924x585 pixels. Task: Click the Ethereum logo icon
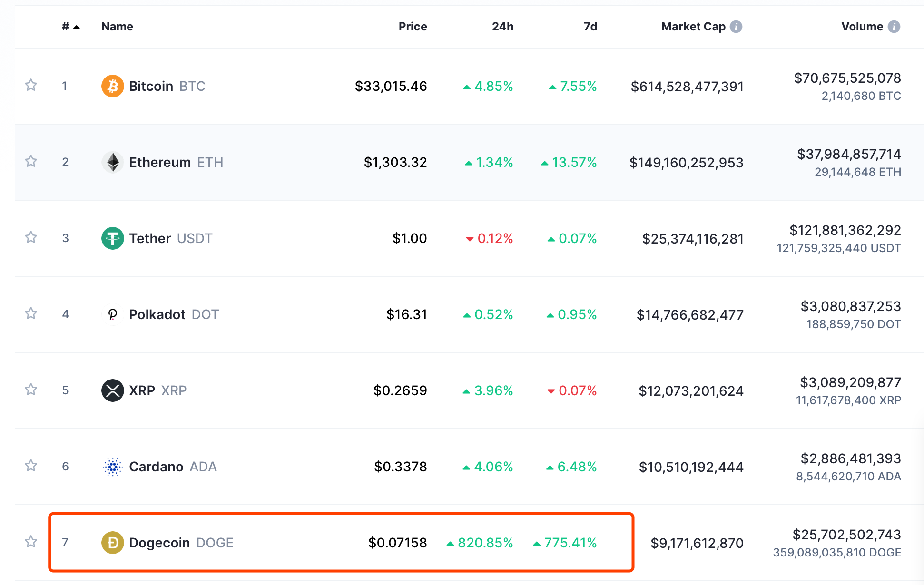pyautogui.click(x=112, y=162)
